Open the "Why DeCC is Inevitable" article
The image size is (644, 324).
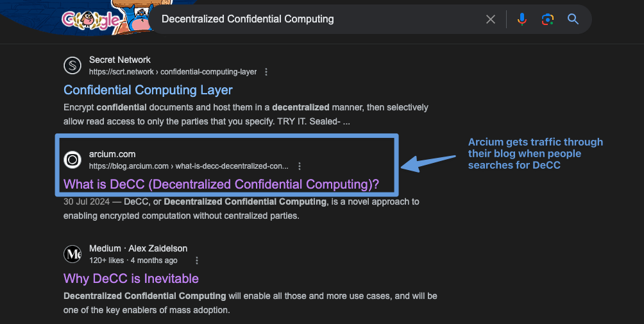tap(131, 278)
